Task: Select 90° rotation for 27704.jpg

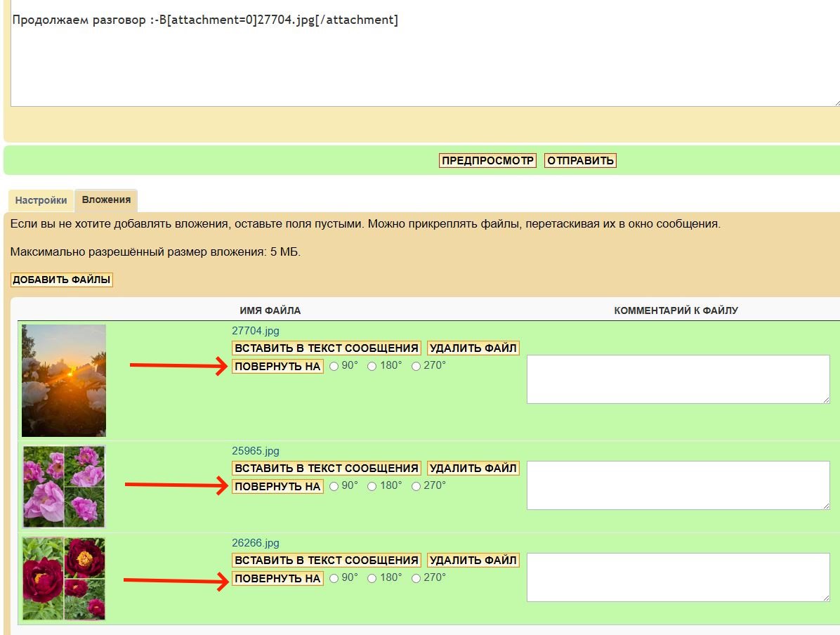Action: point(334,367)
